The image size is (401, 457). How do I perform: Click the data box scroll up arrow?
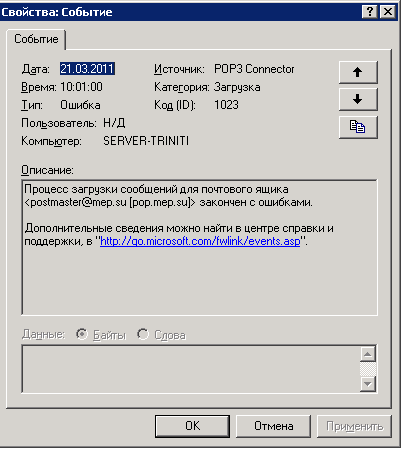click(x=368, y=354)
